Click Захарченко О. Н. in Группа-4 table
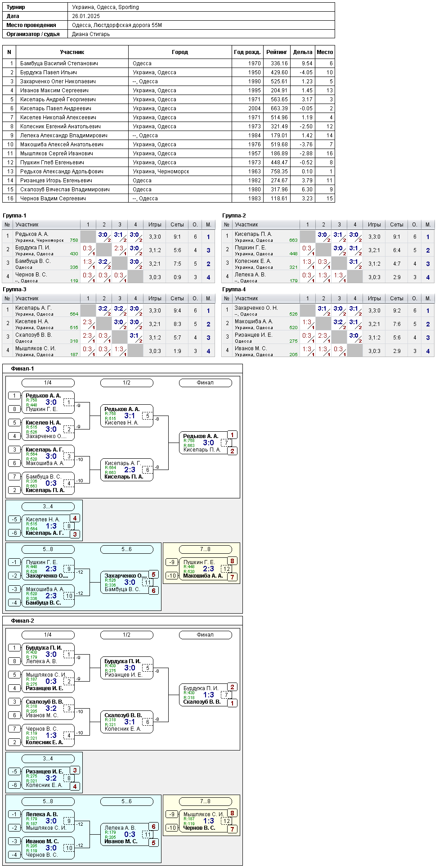This screenshot has height=868, width=439. tap(256, 308)
